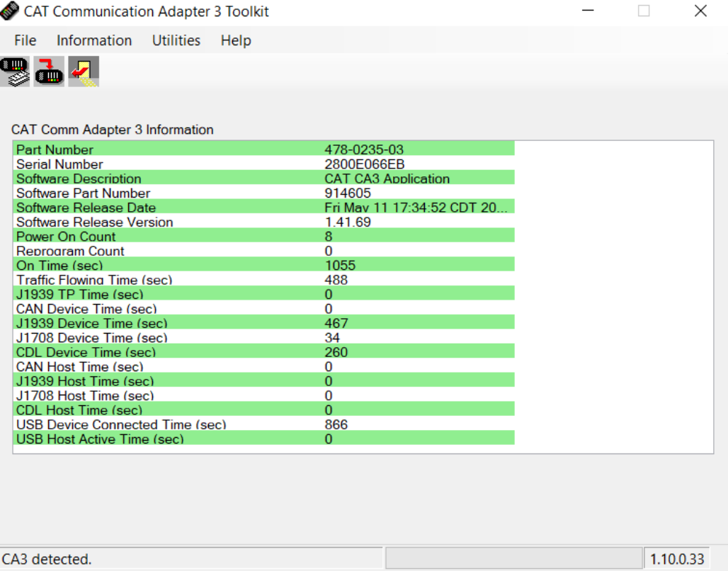728x571 pixels.
Task: Select the Part Number row label
Action: point(55,149)
